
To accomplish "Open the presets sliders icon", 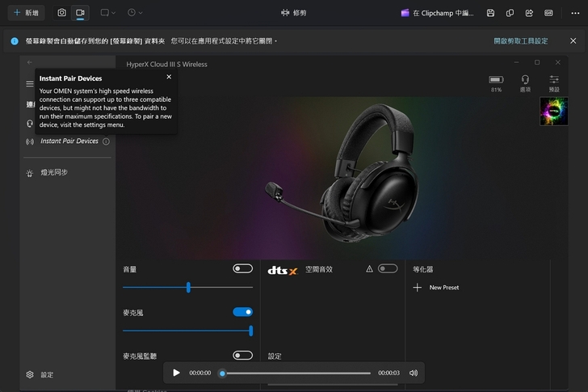I will pos(554,83).
